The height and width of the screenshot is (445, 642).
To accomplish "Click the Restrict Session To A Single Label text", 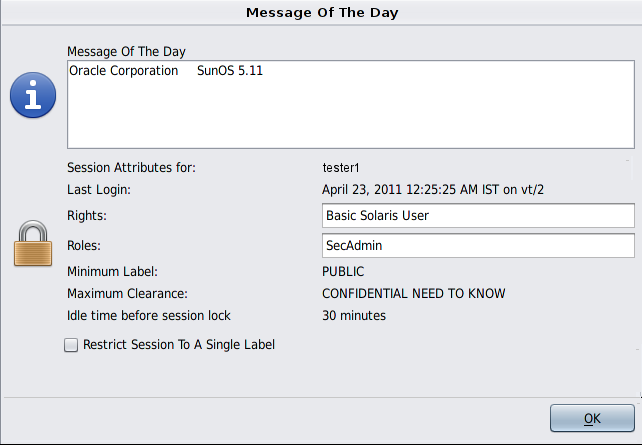I will point(179,345).
